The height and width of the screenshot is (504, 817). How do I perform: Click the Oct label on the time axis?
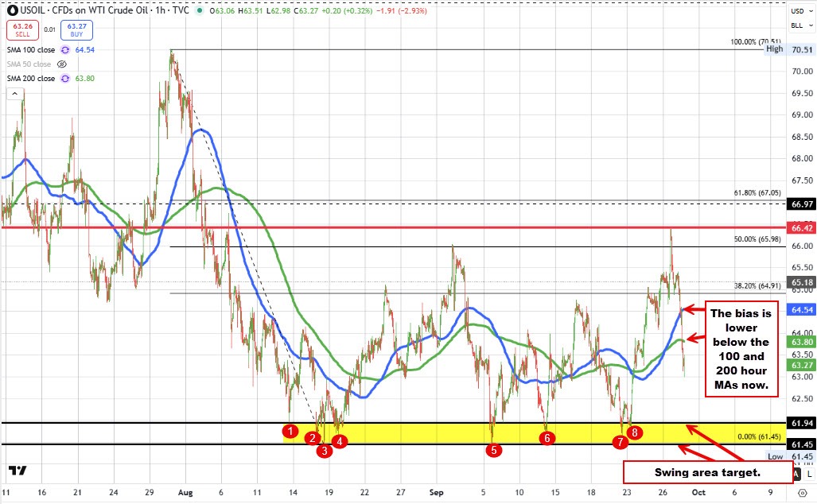698,492
